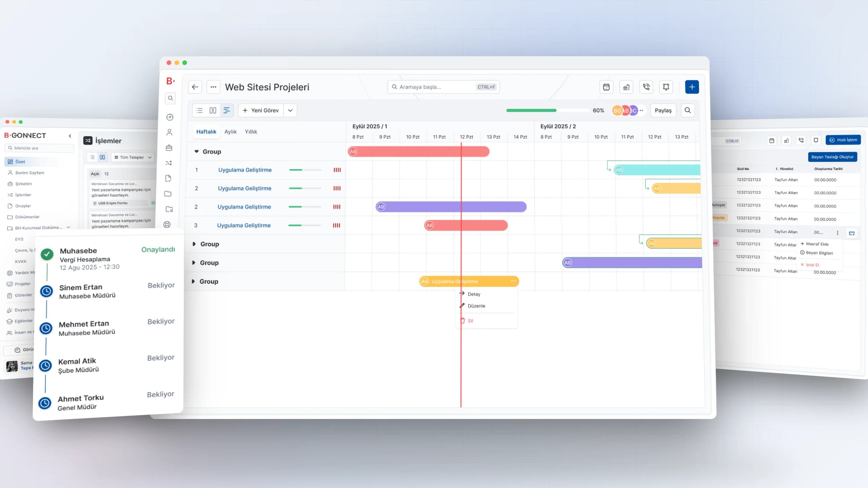Image resolution: width=868 pixels, height=488 pixels.
Task: Open the briefcase icon in the main left sidebar
Action: pos(169,148)
